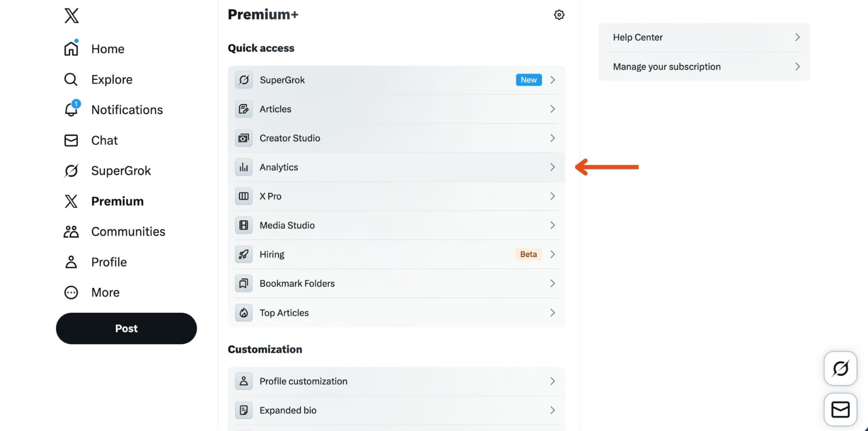Click the Analytics bar chart icon
The width and height of the screenshot is (868, 431).
tap(244, 167)
